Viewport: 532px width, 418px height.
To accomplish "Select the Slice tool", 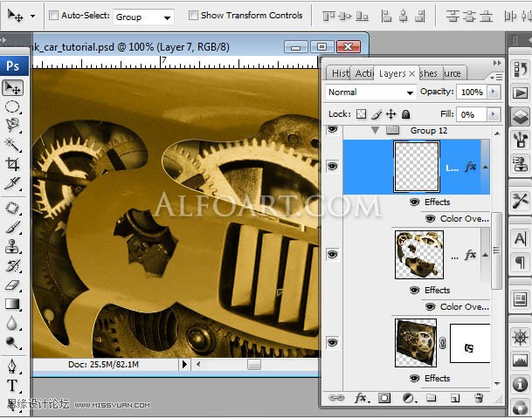I will [13, 183].
